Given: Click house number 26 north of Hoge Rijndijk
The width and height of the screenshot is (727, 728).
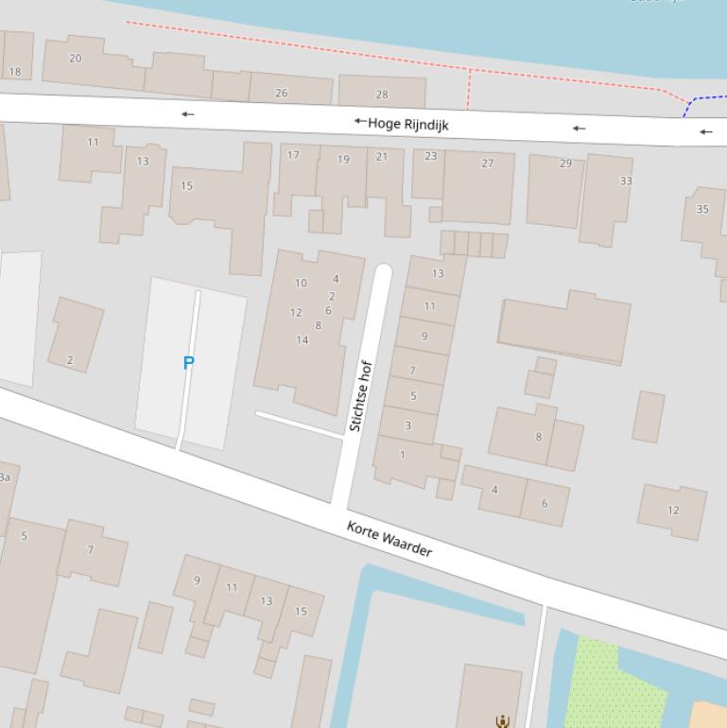Looking at the screenshot, I should tap(281, 93).
